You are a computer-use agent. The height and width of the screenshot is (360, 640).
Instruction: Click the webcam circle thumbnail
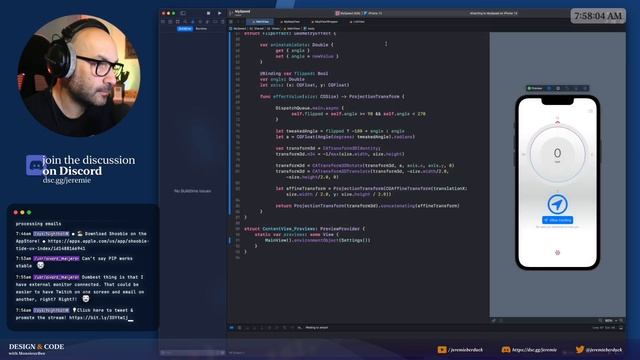[x=79, y=76]
